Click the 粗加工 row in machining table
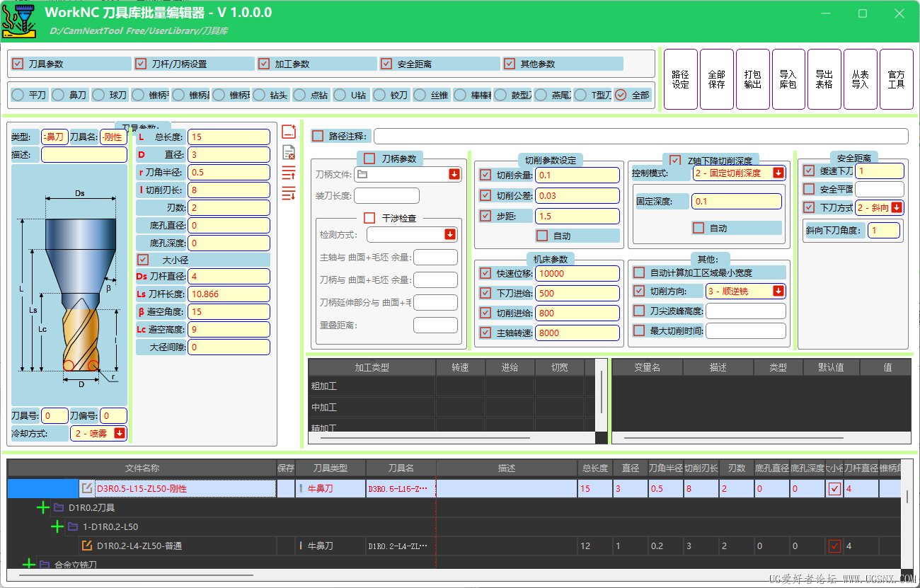The image size is (920, 588). click(452, 386)
